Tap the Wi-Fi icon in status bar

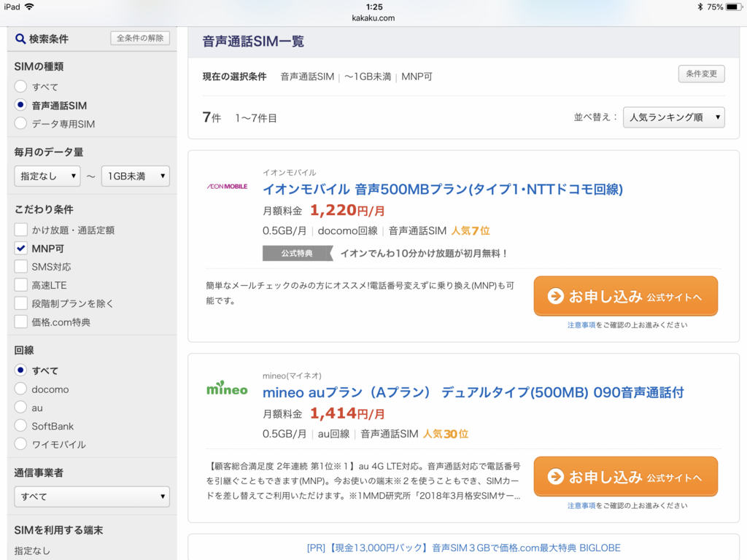click(x=29, y=7)
